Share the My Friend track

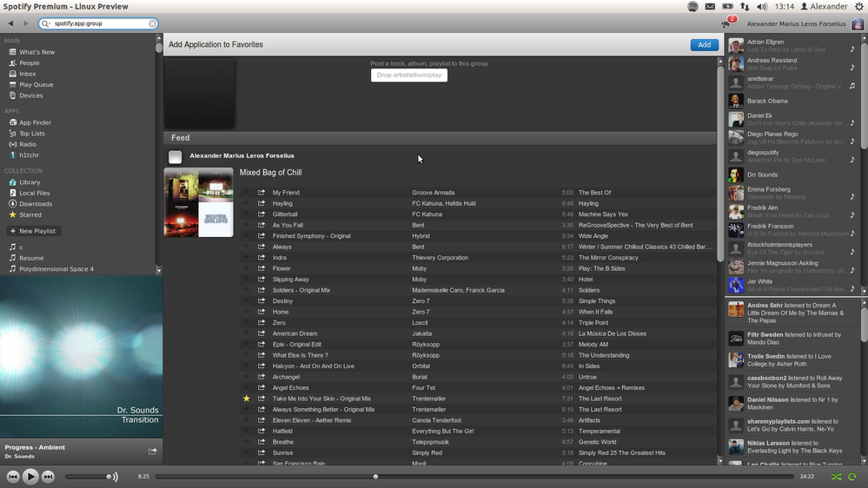262,193
